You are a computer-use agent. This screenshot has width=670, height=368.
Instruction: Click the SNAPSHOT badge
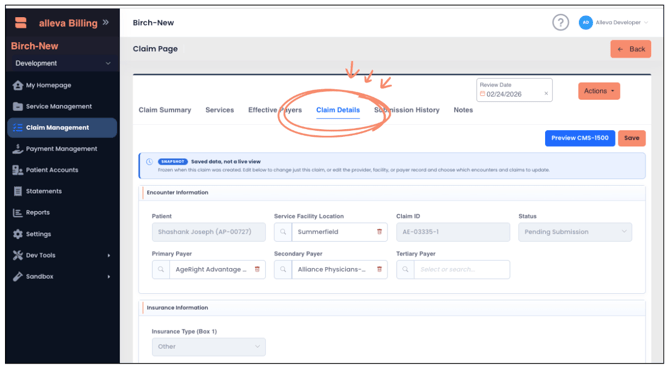coord(173,162)
